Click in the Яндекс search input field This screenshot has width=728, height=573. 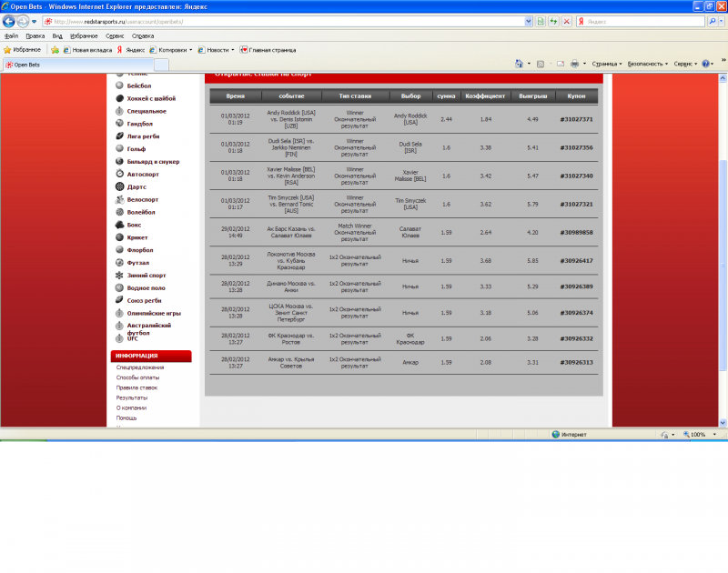click(644, 21)
